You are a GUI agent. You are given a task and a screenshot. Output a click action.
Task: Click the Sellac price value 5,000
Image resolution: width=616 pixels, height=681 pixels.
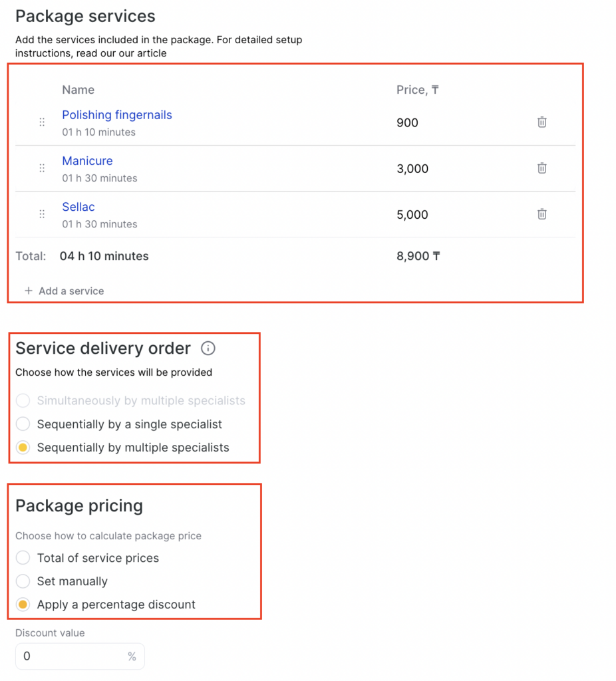click(412, 215)
